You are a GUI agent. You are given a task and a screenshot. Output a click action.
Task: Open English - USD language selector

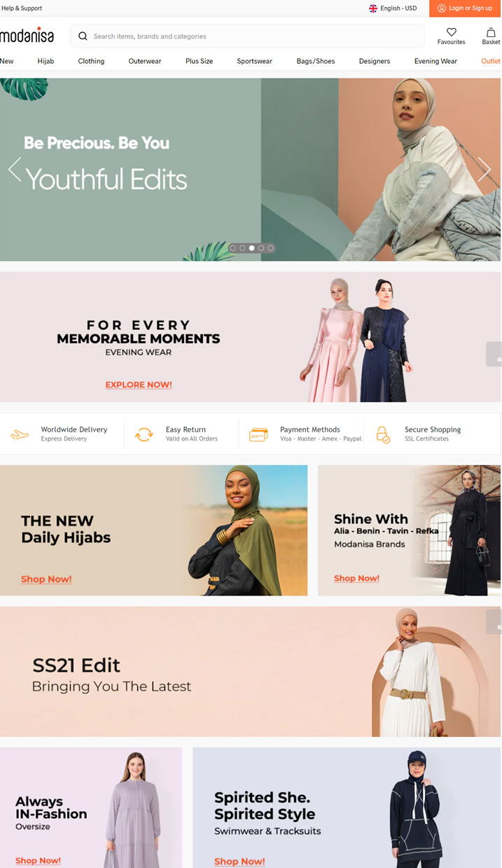pos(393,8)
